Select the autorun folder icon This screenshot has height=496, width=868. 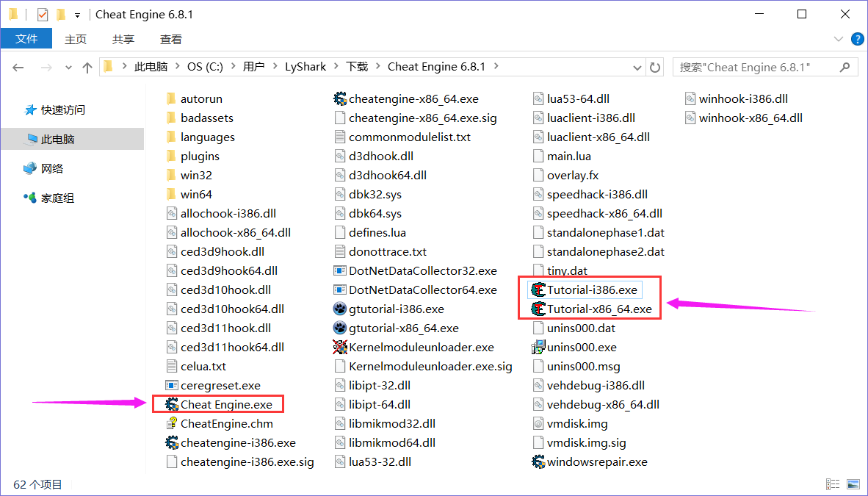click(x=171, y=98)
